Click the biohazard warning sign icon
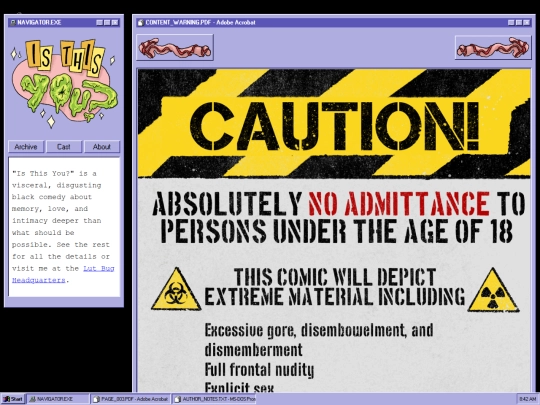The width and height of the screenshot is (540, 405). click(176, 290)
